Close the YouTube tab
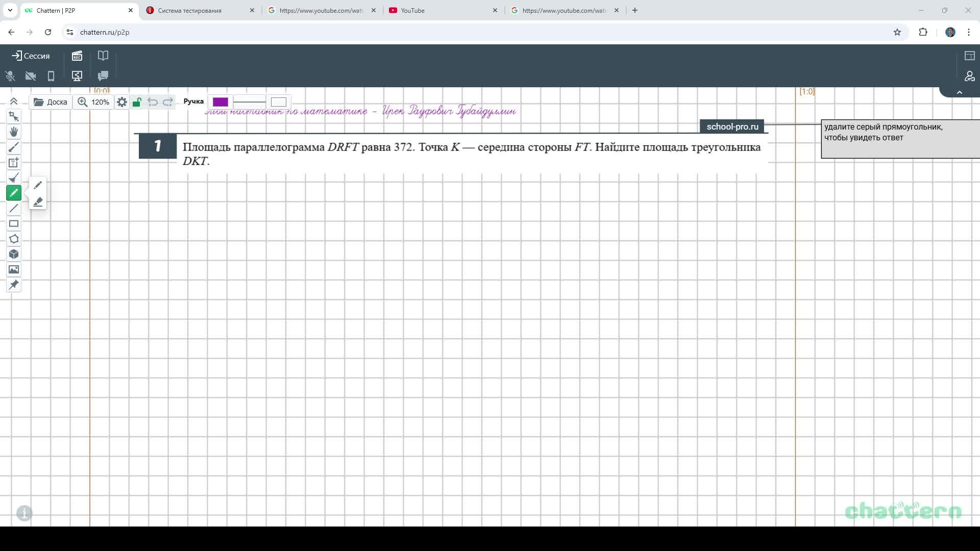This screenshot has width=980, height=551. click(x=495, y=10)
